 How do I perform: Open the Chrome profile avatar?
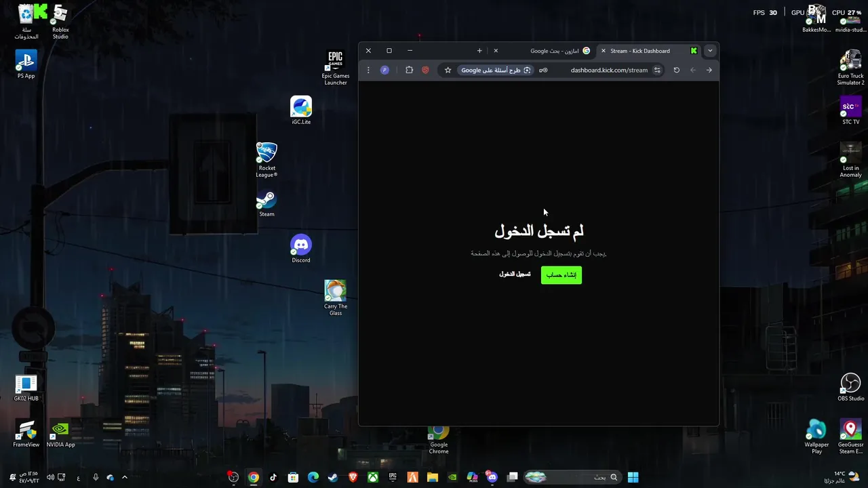pos(384,70)
